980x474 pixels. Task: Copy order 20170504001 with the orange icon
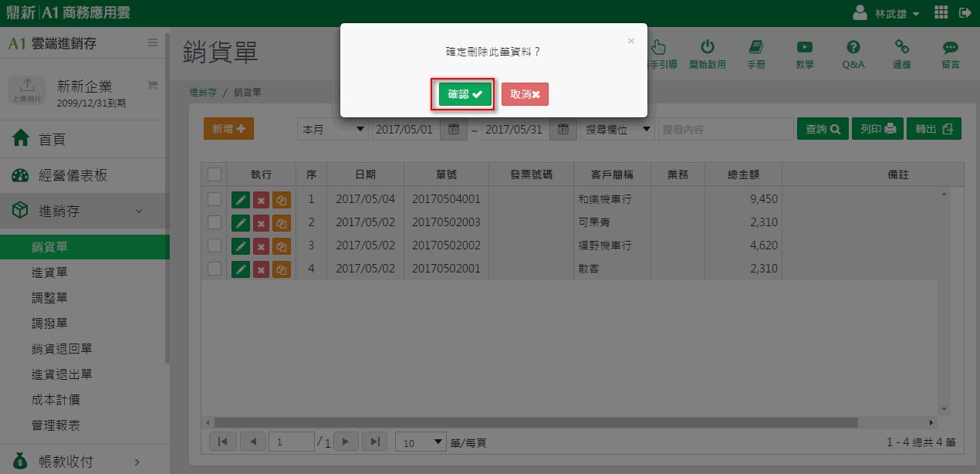pos(282,200)
